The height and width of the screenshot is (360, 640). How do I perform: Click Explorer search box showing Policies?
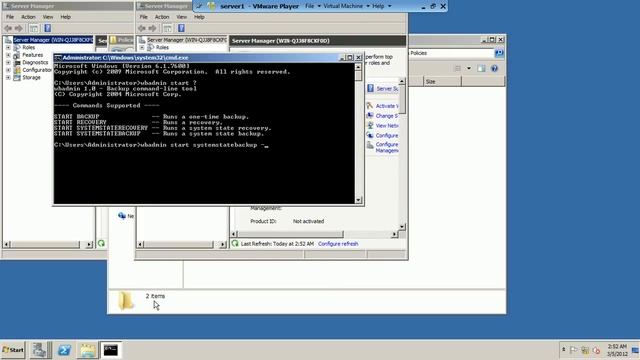451,53
